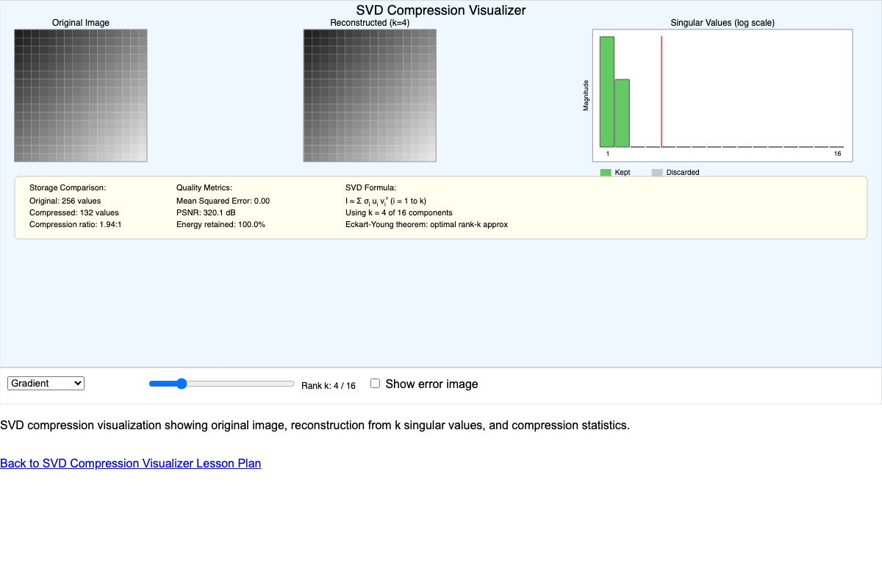Enable the Show error image checkbox
The image size is (882, 588).
tap(375, 383)
